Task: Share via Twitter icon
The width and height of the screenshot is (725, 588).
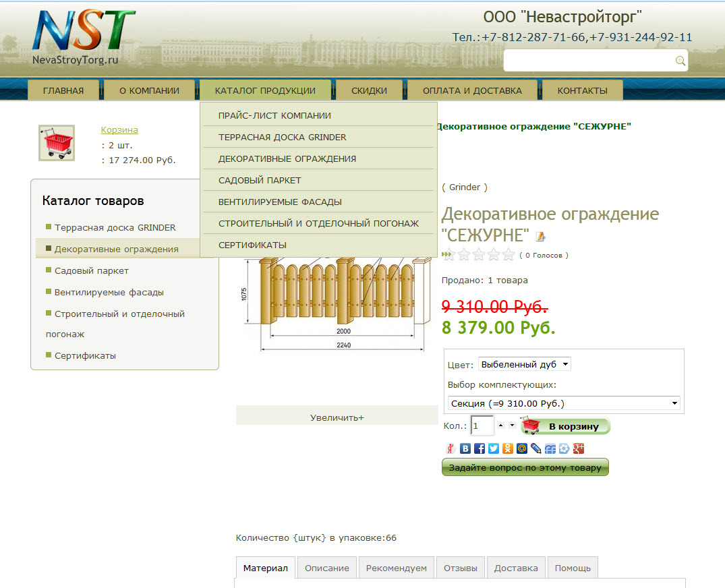Action: 494,448
